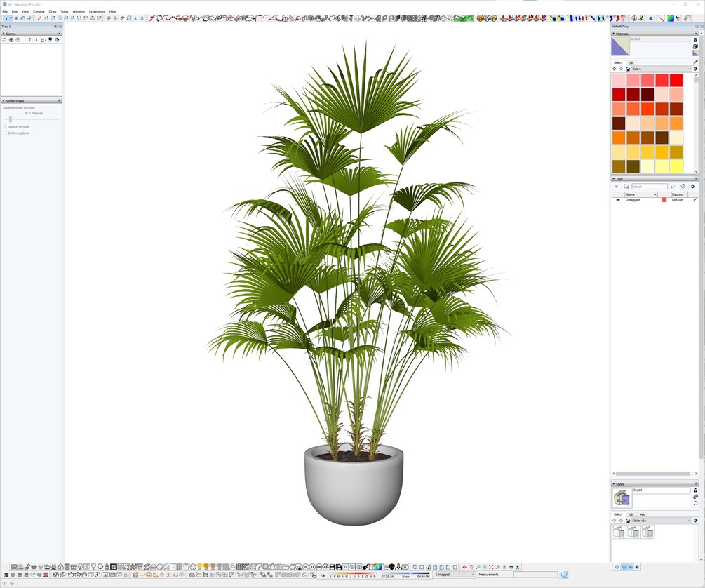
Task: Open Materials details arrow menu
Action: [x=696, y=69]
